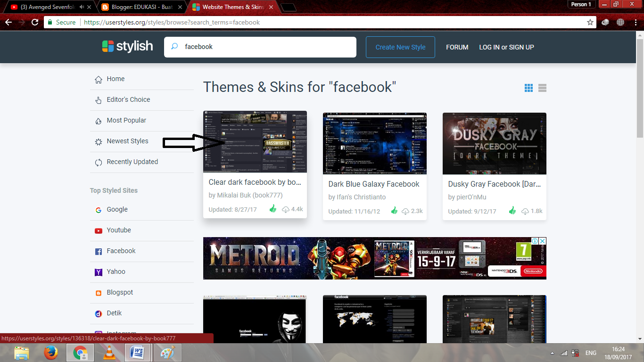This screenshot has height=362, width=644.
Task: Open the FORUM page
Action: point(457,47)
